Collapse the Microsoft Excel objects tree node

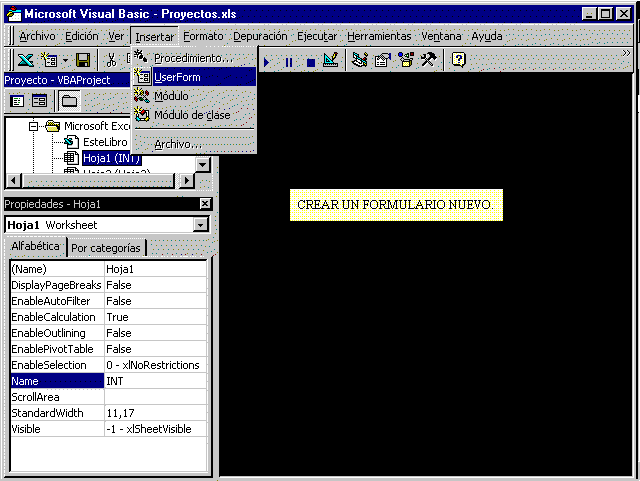pos(33,126)
